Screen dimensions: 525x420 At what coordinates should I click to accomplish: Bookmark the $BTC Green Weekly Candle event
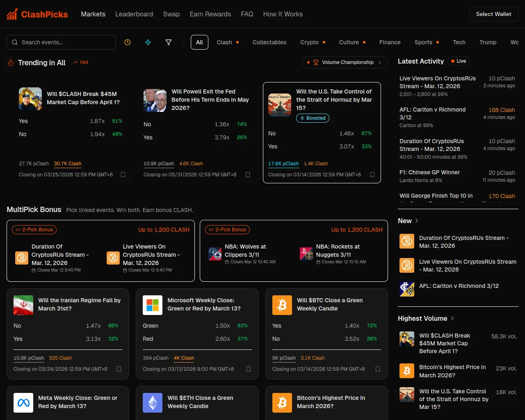click(378, 369)
